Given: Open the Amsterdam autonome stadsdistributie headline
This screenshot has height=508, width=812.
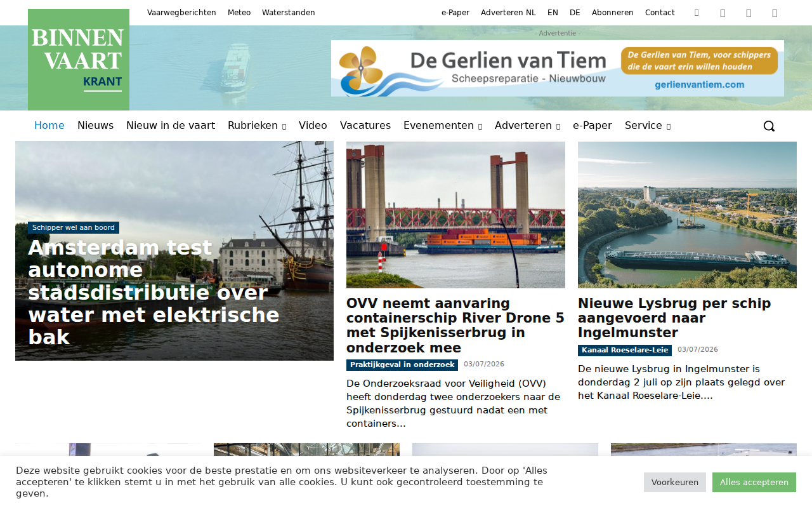Looking at the screenshot, I should point(154,292).
